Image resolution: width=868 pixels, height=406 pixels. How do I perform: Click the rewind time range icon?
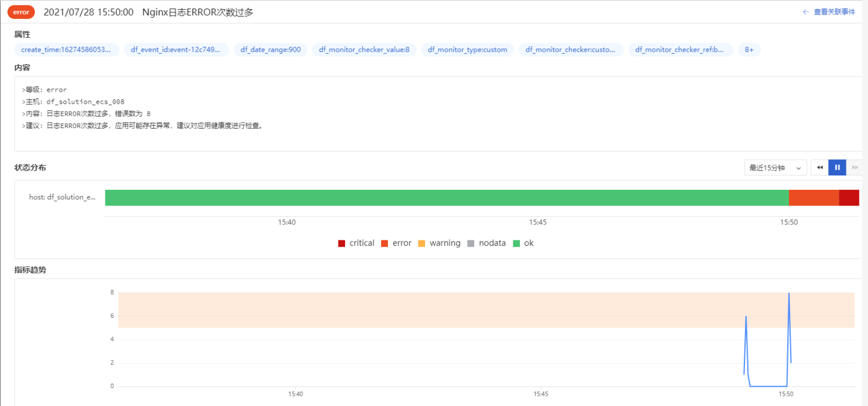[x=820, y=168]
